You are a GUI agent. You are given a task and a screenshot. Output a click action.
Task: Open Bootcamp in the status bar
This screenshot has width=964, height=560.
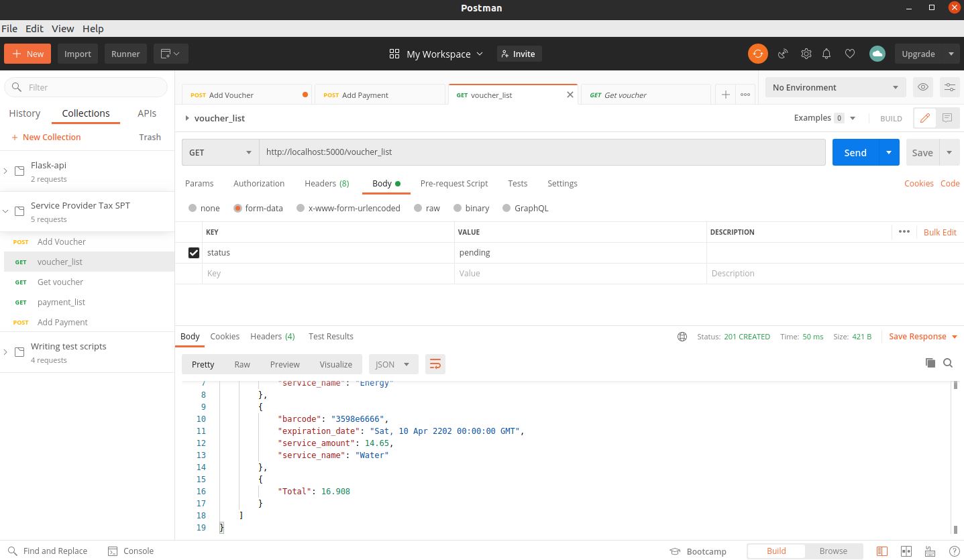698,551
